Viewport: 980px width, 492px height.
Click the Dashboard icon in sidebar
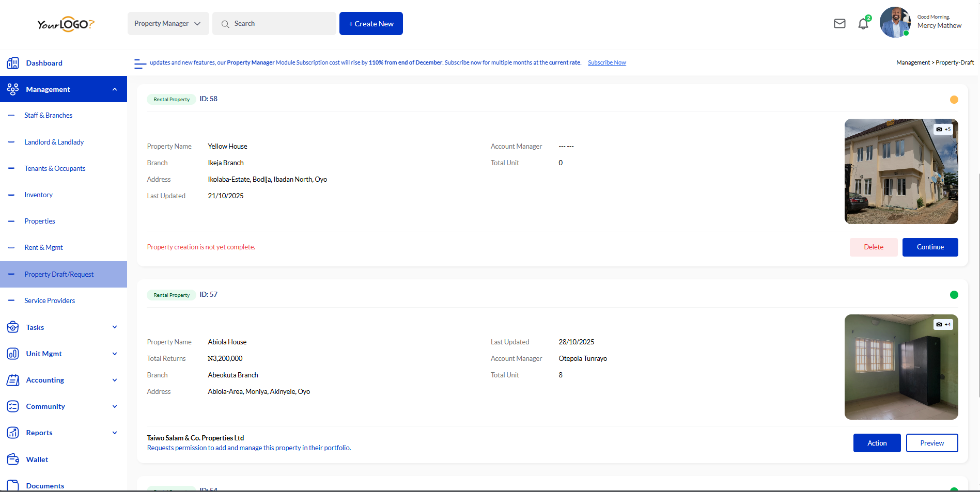13,63
